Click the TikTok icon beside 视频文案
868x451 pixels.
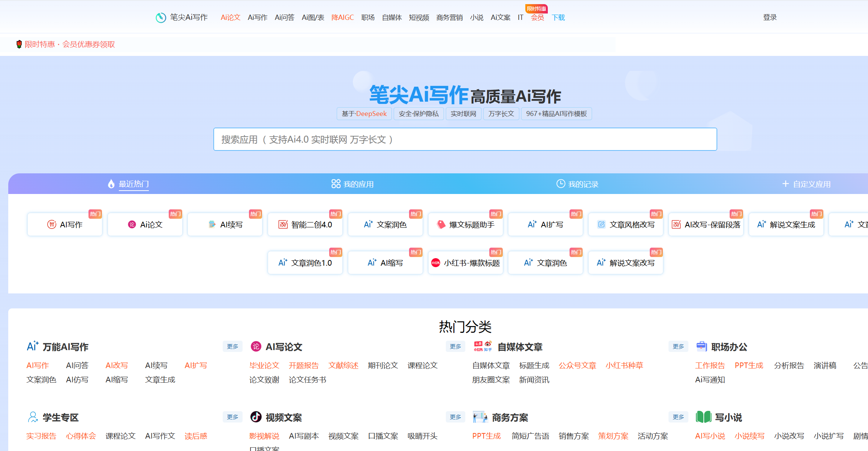(x=256, y=417)
